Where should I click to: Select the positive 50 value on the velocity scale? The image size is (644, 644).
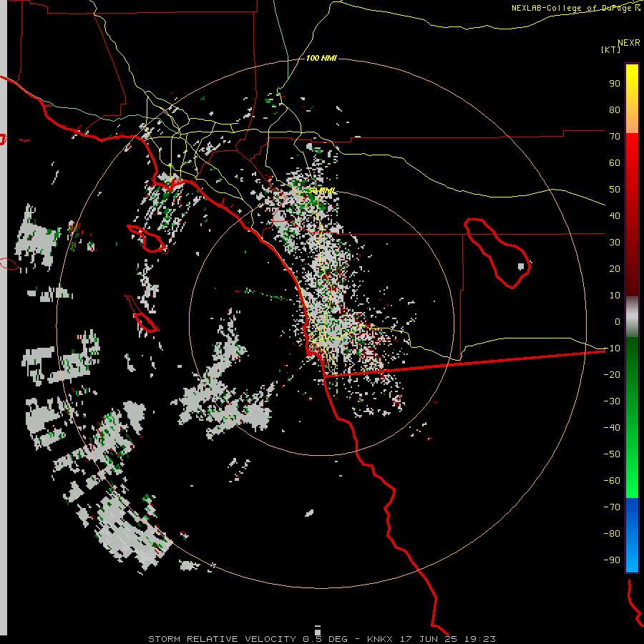coord(615,190)
